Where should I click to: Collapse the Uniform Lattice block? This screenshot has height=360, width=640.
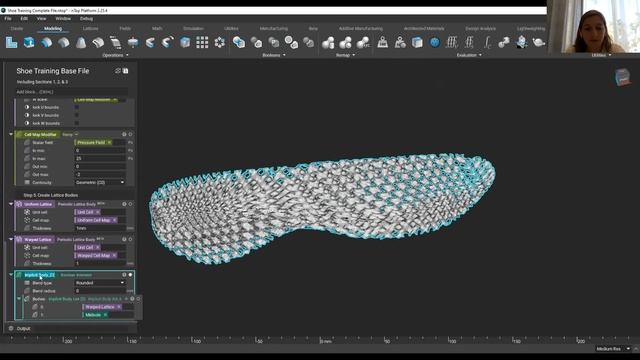click(11, 204)
